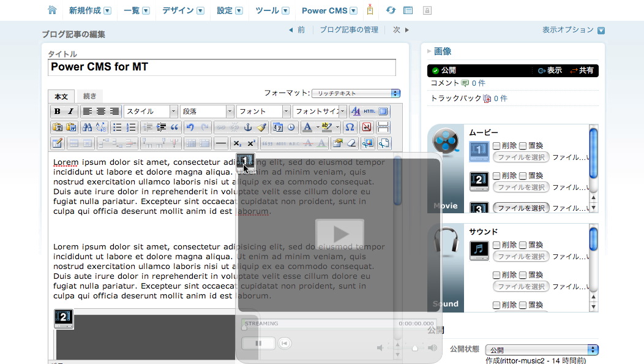Screen dimensions: 644x364
Task: Go to ブログ記事の管理 link
Action: 349,29
